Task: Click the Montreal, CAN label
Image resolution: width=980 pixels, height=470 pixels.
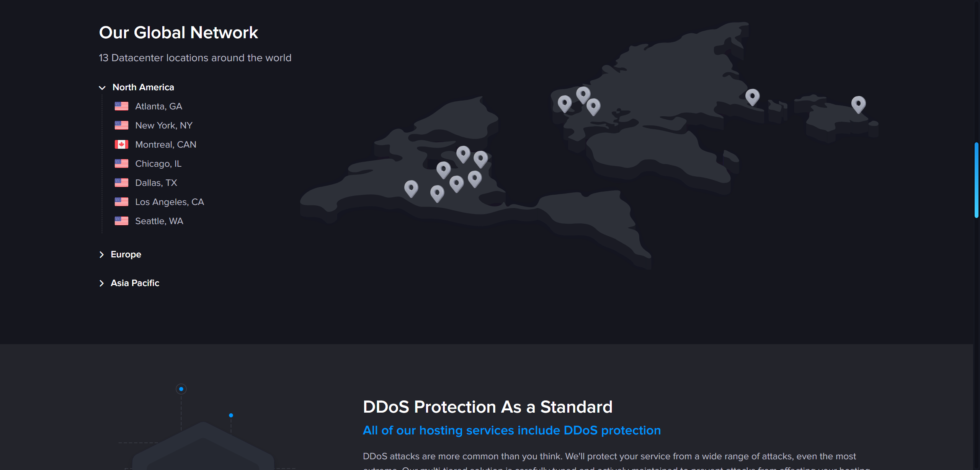Action: coord(165,145)
